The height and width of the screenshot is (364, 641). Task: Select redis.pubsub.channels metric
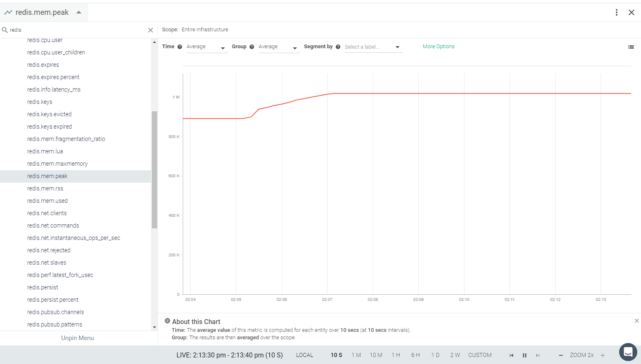[x=75, y=312]
